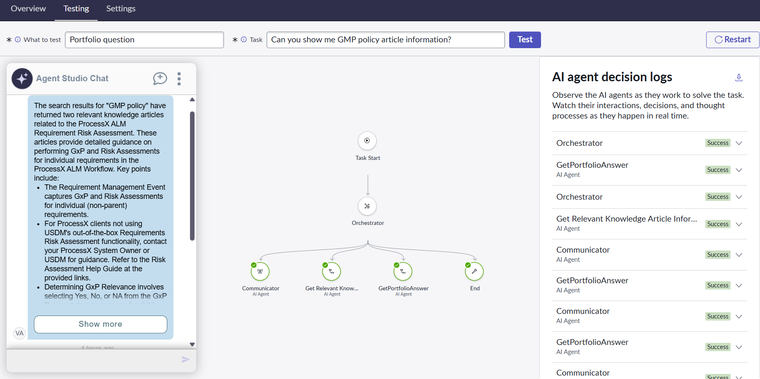The image size is (760, 379).
Task: Open the chat more options menu
Action: tap(179, 79)
